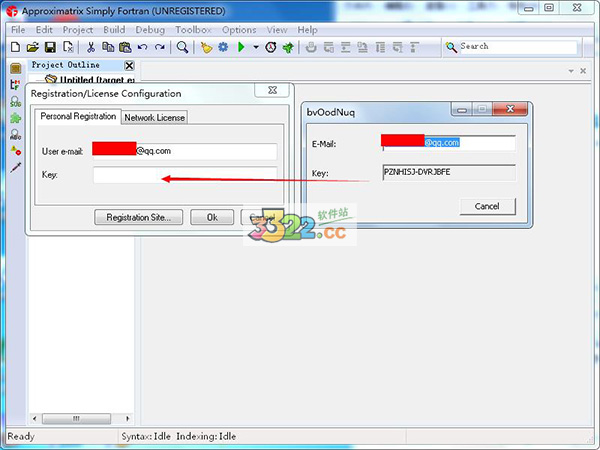Viewport: 600px width, 450px height.
Task: Run project with green play icon
Action: pyautogui.click(x=241, y=47)
